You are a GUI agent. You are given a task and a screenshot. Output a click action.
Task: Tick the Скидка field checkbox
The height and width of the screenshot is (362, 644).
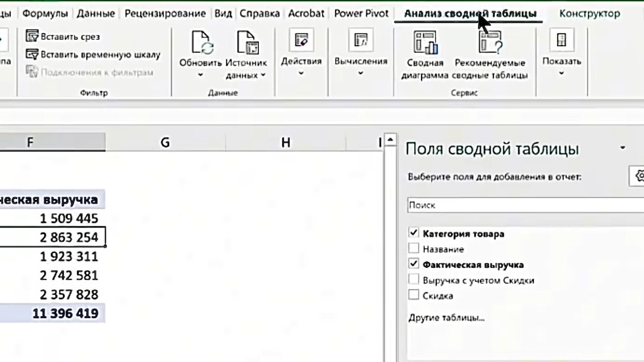(x=414, y=295)
